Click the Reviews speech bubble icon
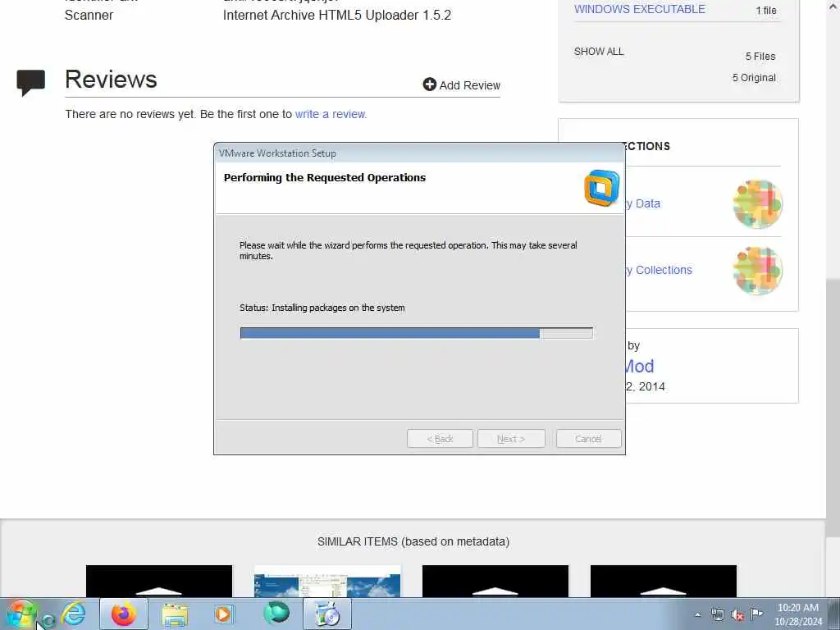The height and width of the screenshot is (630, 840). pyautogui.click(x=30, y=82)
